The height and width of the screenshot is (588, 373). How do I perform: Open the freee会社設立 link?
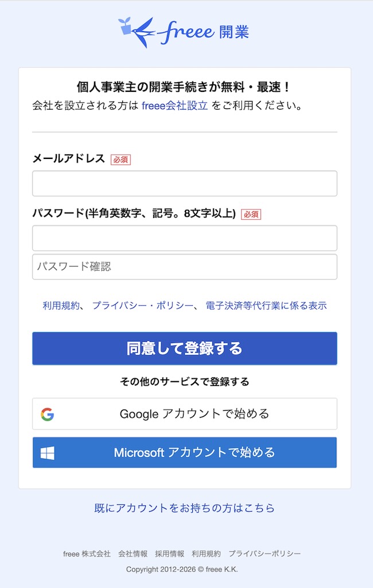pyautogui.click(x=174, y=106)
